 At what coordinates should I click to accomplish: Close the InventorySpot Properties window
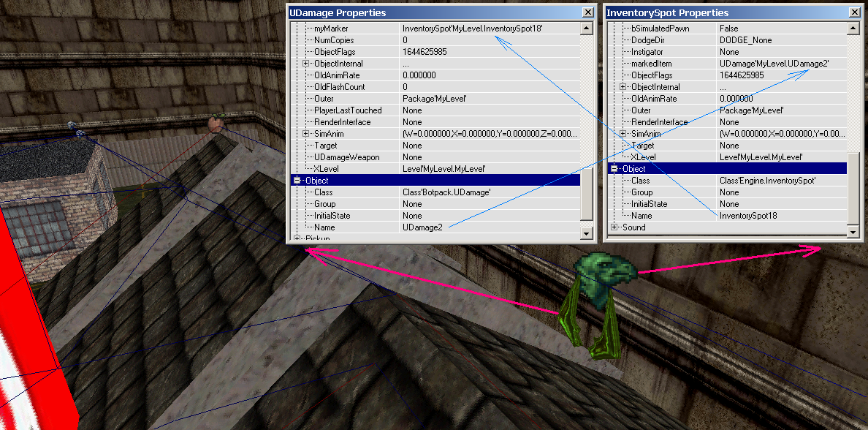click(853, 12)
